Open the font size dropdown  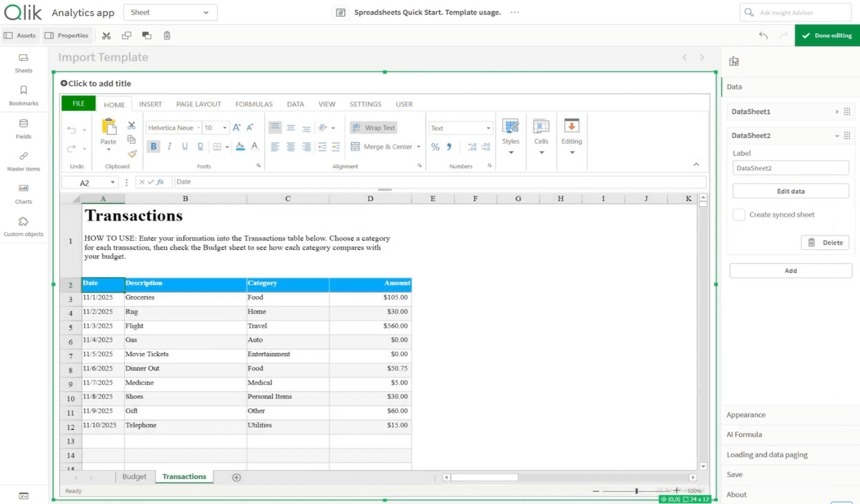click(225, 128)
